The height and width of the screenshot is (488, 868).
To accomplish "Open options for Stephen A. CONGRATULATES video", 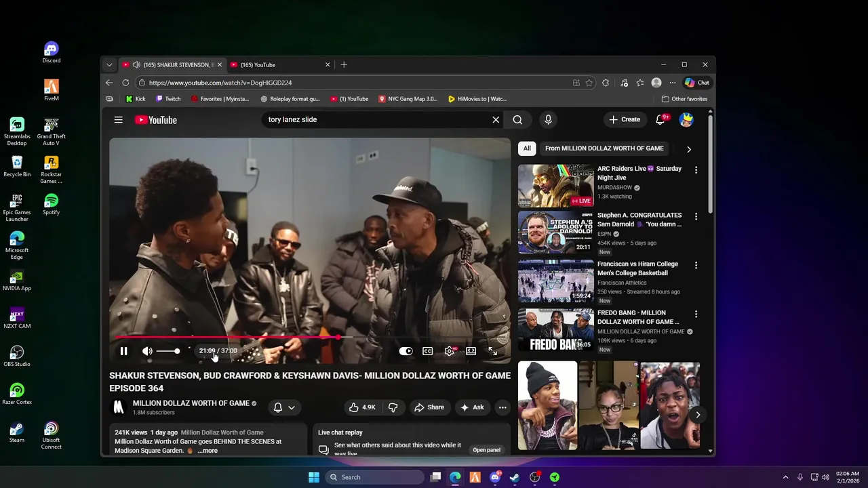I will (696, 217).
